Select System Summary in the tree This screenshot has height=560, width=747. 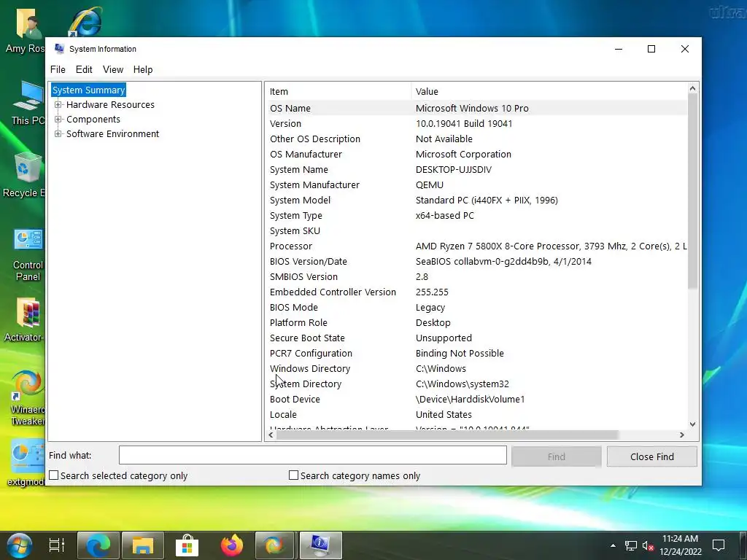(x=88, y=90)
